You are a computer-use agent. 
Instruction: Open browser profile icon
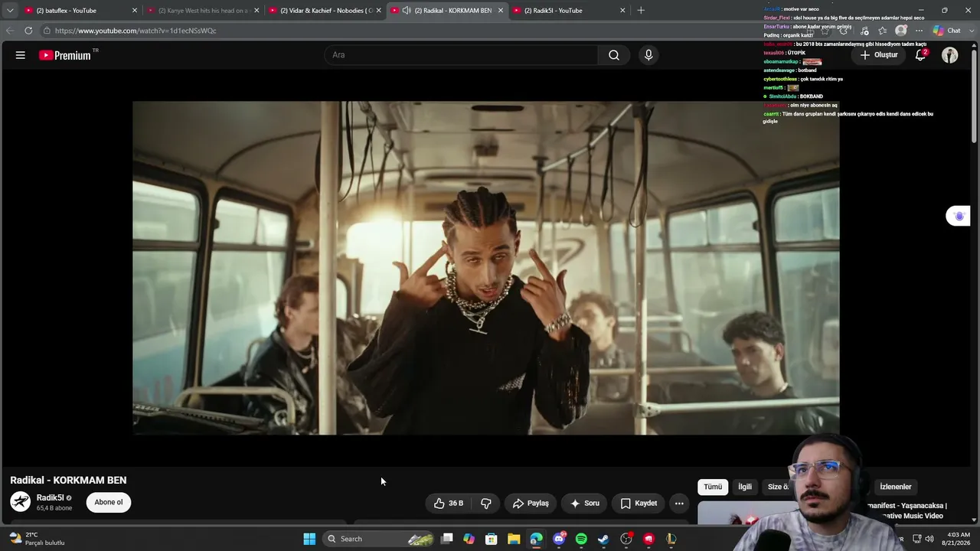coord(901,31)
